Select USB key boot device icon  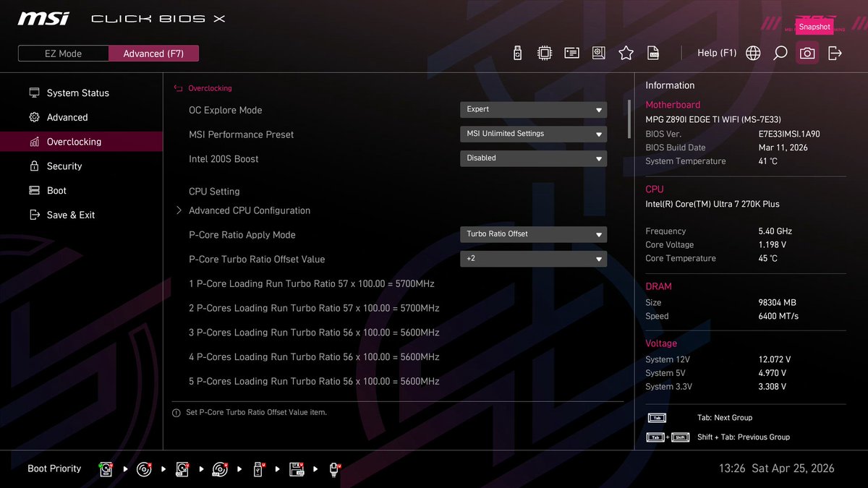(x=258, y=469)
